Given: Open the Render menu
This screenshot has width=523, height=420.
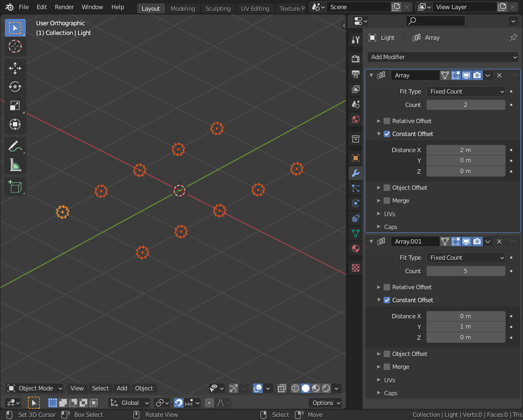Looking at the screenshot, I should pyautogui.click(x=65, y=7).
